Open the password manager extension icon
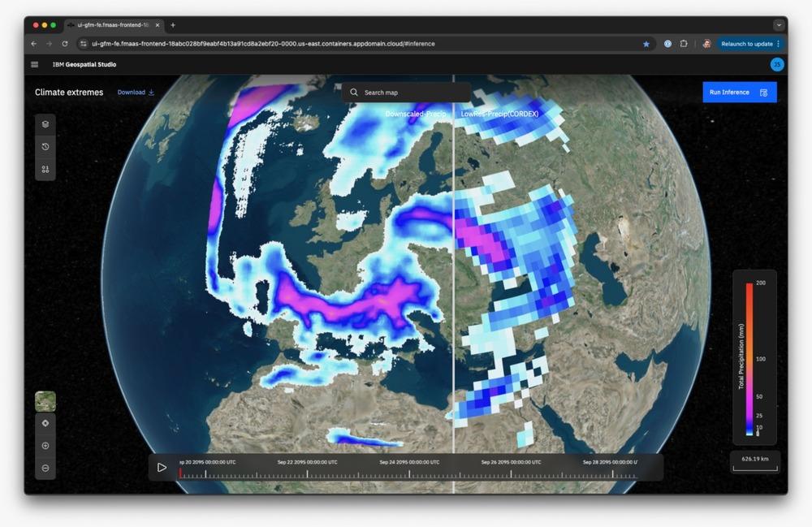The width and height of the screenshot is (812, 527). [667, 44]
